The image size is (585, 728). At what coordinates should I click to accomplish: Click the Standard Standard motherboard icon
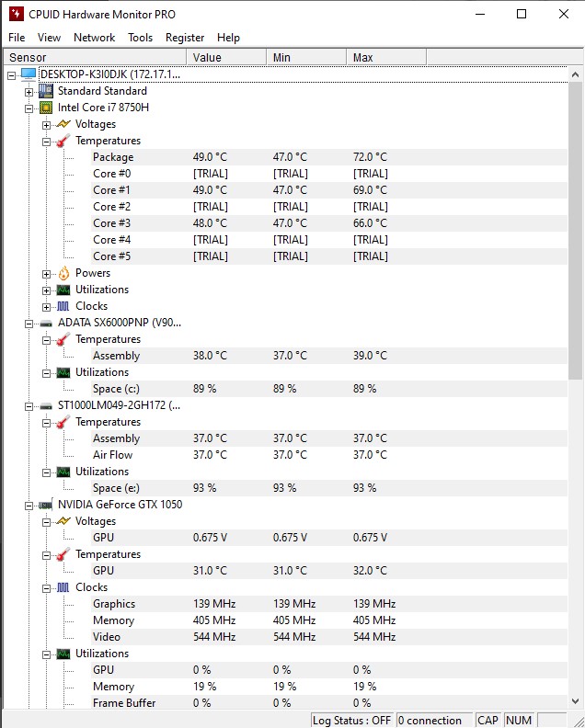coord(45,91)
